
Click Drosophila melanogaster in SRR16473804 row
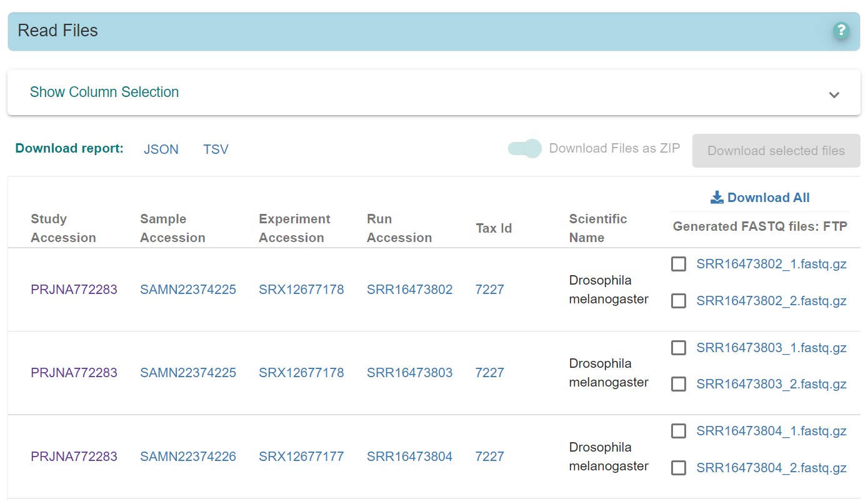[609, 457]
